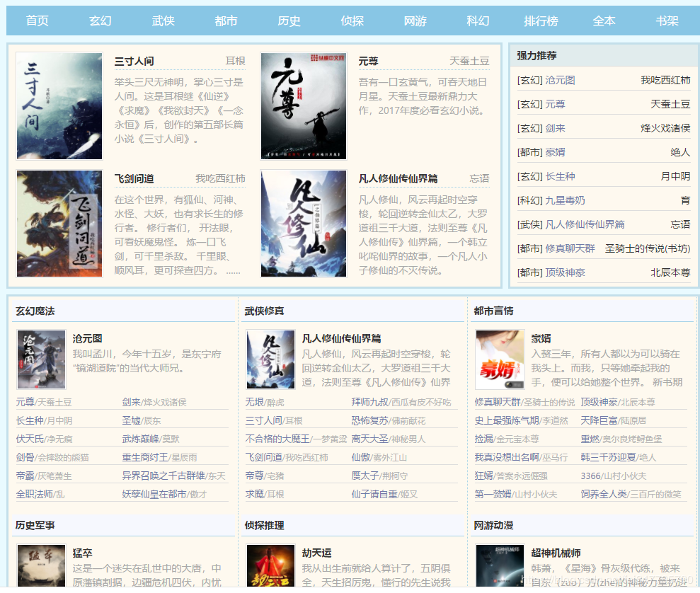Go to the 网游 navigation tab
This screenshot has height=593, width=700.
tap(415, 21)
